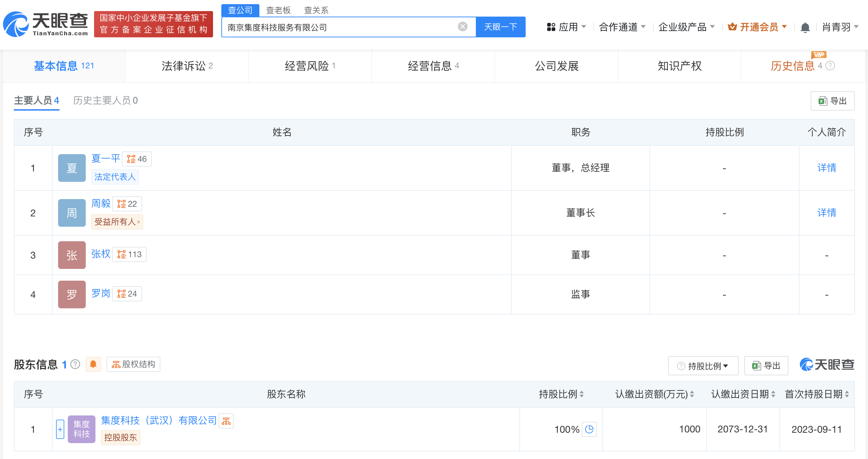
Task: Click the 天眼一下 search button
Action: click(500, 27)
